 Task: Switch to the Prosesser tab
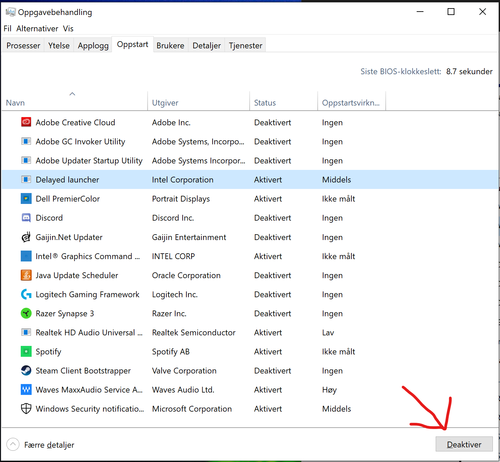coord(23,46)
